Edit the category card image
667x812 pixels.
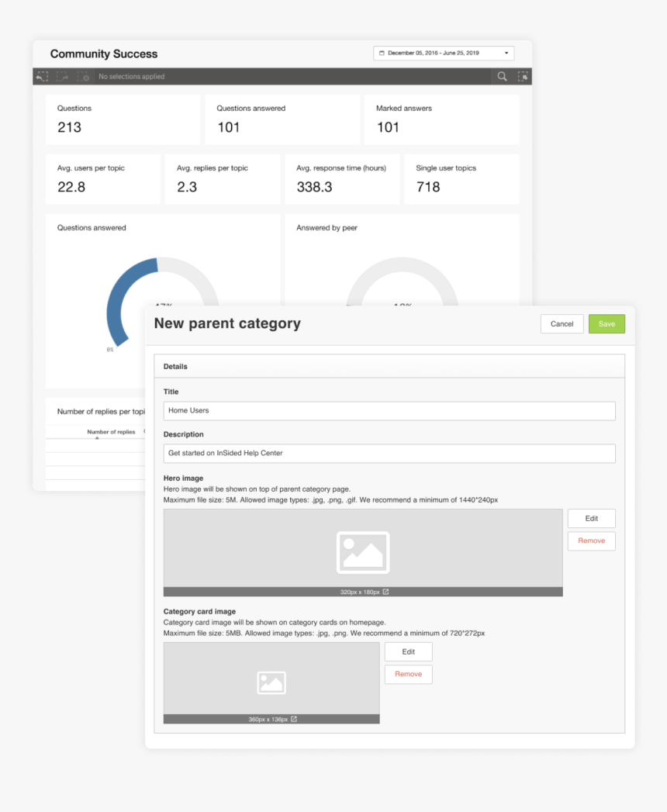click(408, 651)
